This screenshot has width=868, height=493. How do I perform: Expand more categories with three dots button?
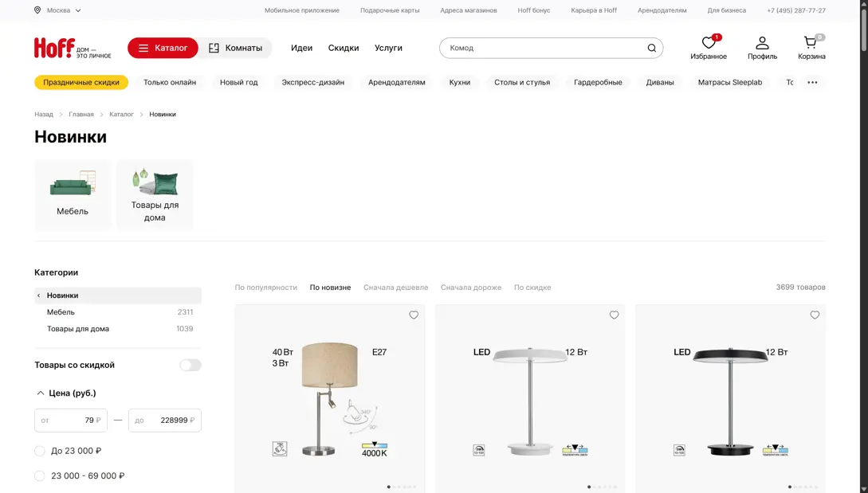tap(812, 82)
